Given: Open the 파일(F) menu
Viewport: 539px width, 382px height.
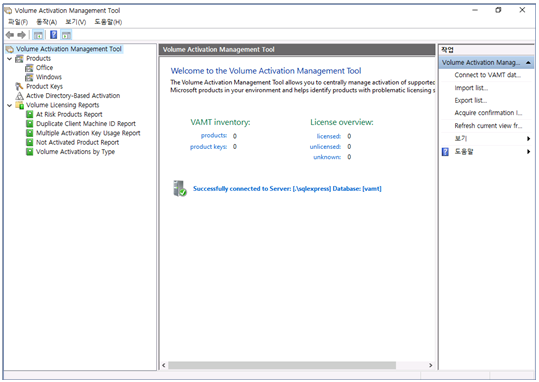Looking at the screenshot, I should (18, 22).
